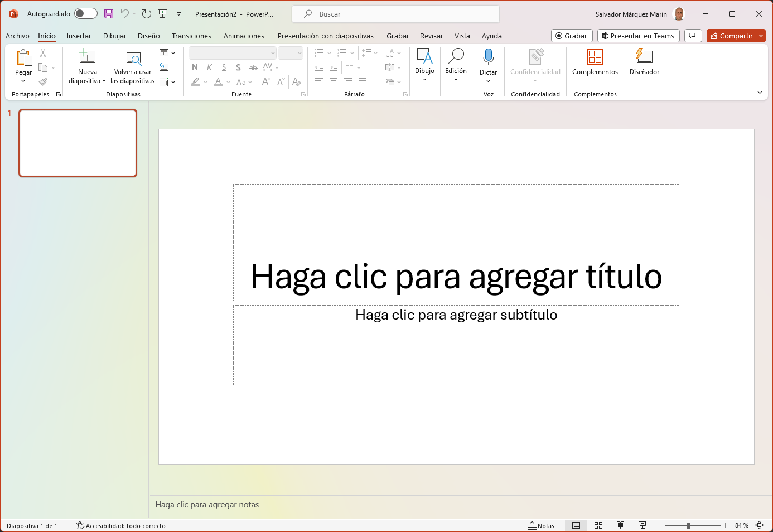Collapse the ribbon with the chevron
This screenshot has width=773, height=532.
(x=760, y=92)
